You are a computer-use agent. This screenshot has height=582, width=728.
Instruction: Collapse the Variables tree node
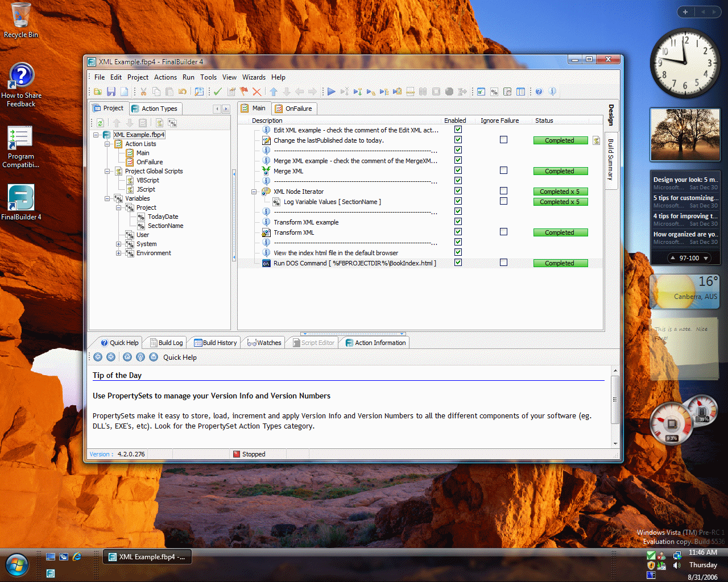[x=107, y=198]
